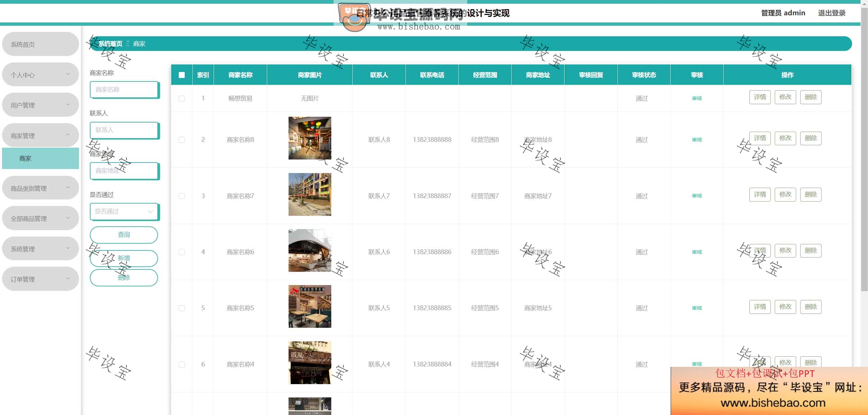Click the 新增 add button
This screenshot has width=868, height=415.
pos(124,258)
